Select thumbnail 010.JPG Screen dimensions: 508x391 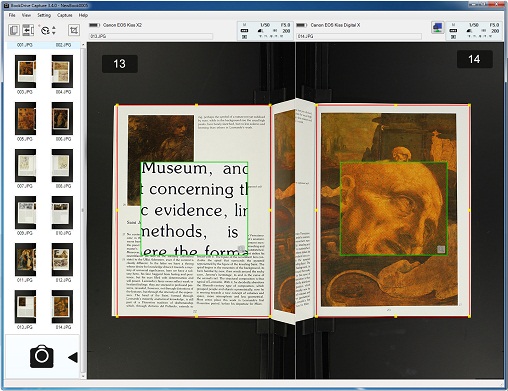(62, 212)
